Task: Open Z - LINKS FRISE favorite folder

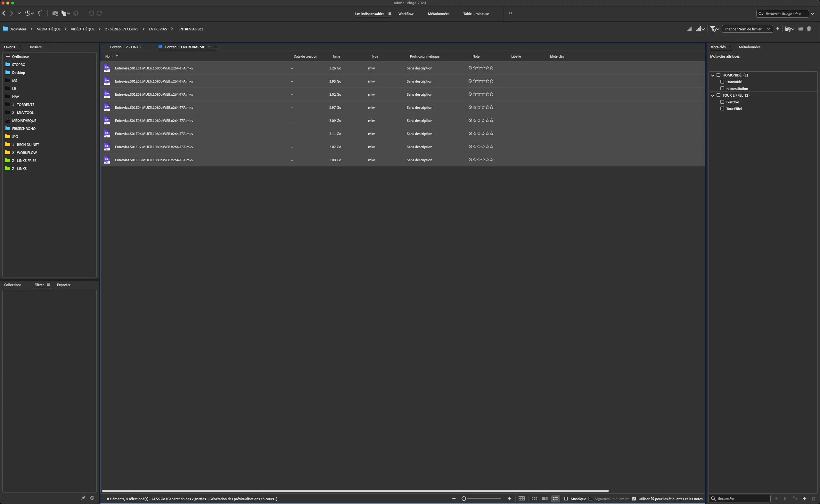Action: 24,161
